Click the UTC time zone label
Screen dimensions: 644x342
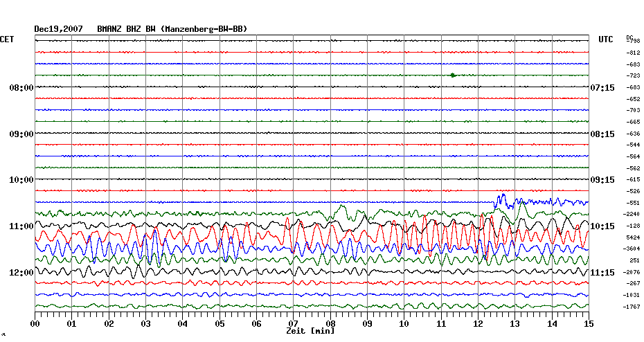pos(606,39)
